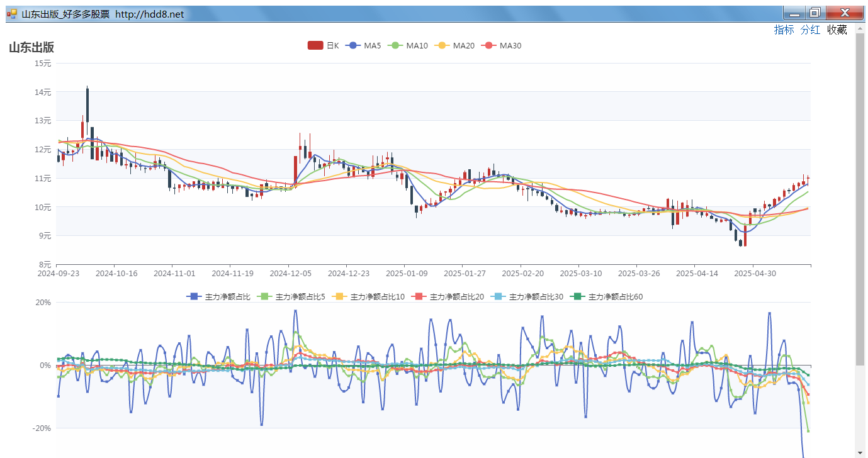The width and height of the screenshot is (868, 458).
Task: Click the 收藏 favorites link
Action: pos(837,30)
